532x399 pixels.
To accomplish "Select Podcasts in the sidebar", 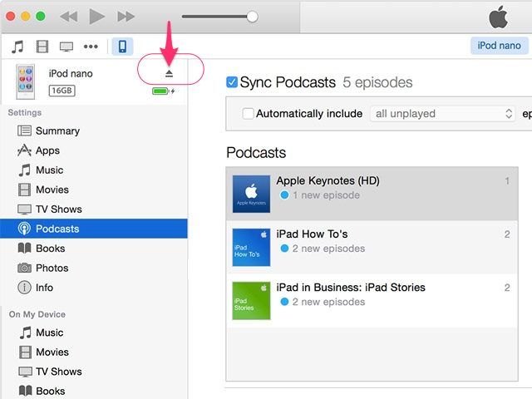I will point(94,229).
